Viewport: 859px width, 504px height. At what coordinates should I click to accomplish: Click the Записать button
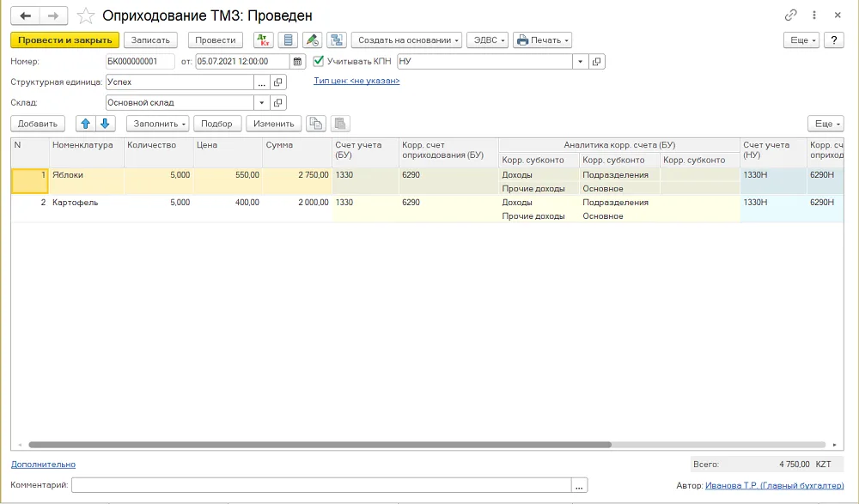pyautogui.click(x=150, y=40)
